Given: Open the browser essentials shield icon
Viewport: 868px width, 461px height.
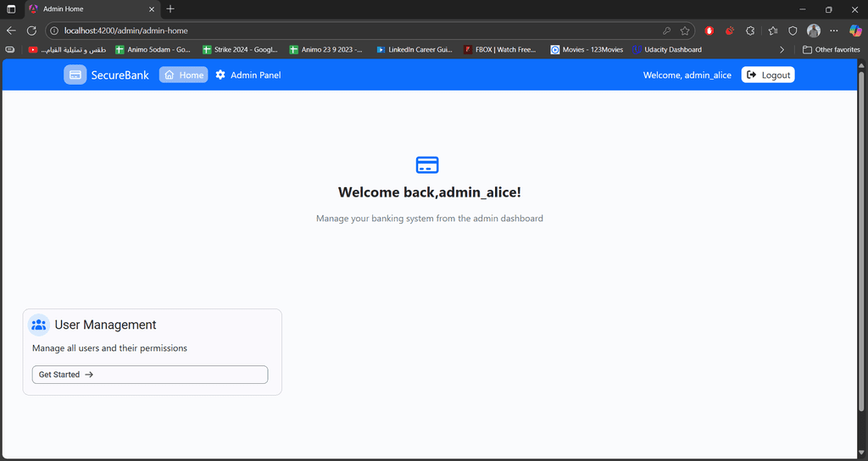Looking at the screenshot, I should 793,31.
